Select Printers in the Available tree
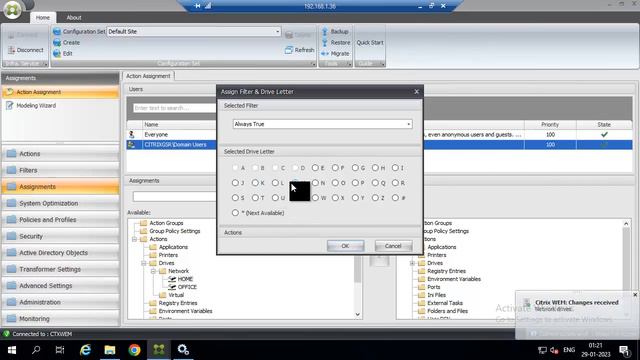640x360 pixels. pyautogui.click(x=168, y=255)
